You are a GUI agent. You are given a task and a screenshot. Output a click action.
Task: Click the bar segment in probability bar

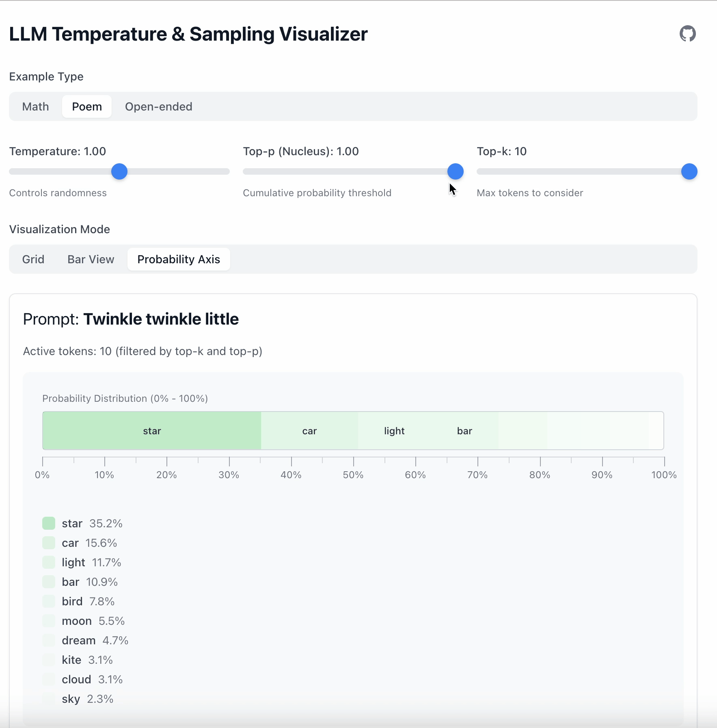pyautogui.click(x=464, y=431)
